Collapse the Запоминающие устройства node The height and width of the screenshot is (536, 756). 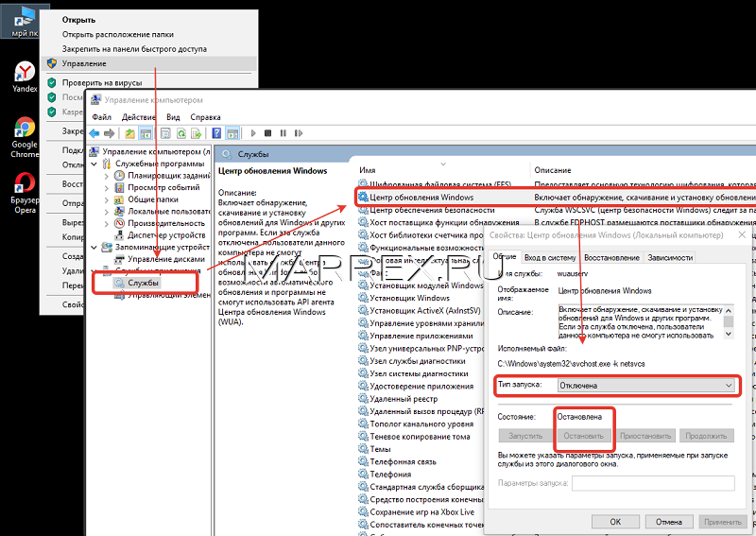pos(94,247)
